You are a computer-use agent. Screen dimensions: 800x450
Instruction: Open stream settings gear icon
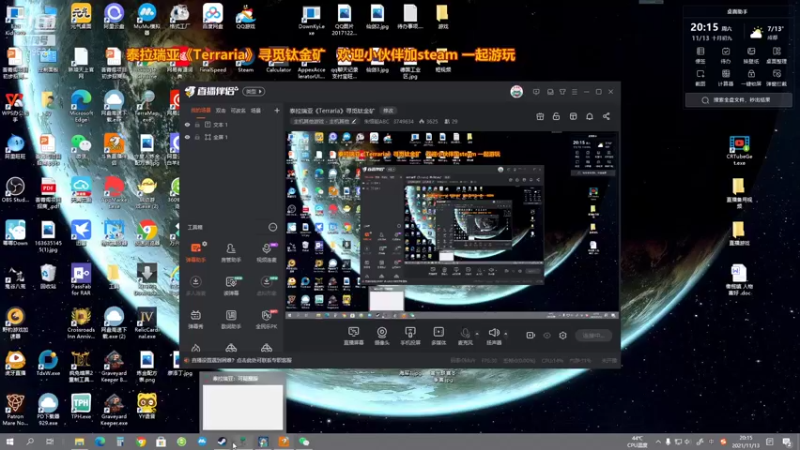coord(563,335)
